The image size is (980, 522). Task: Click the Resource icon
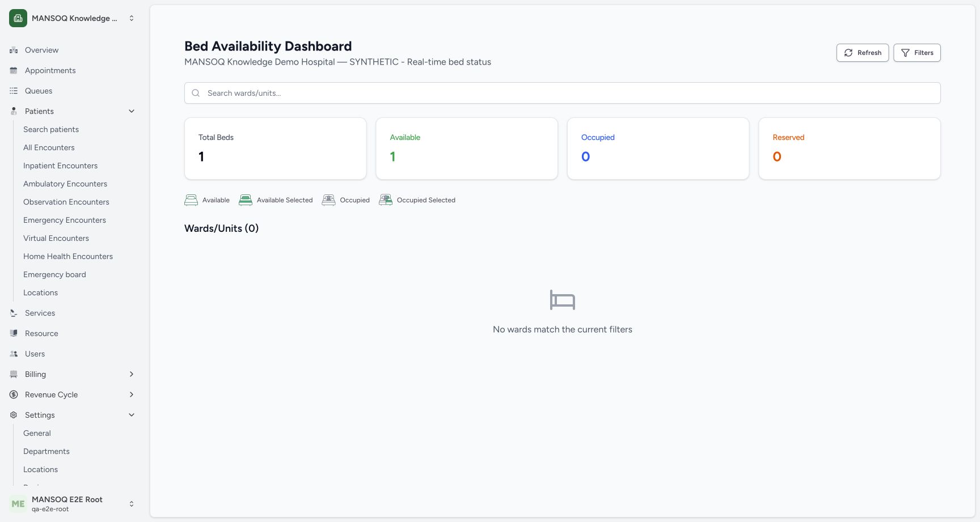[14, 333]
